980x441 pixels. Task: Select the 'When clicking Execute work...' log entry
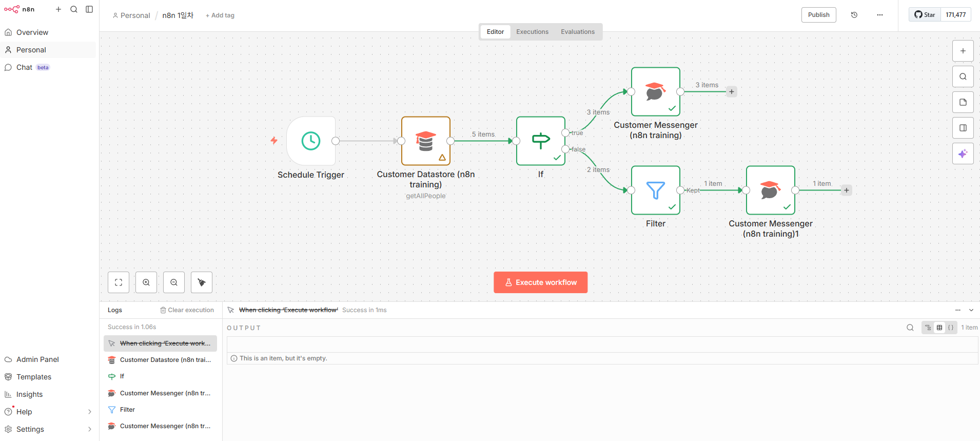(x=160, y=343)
